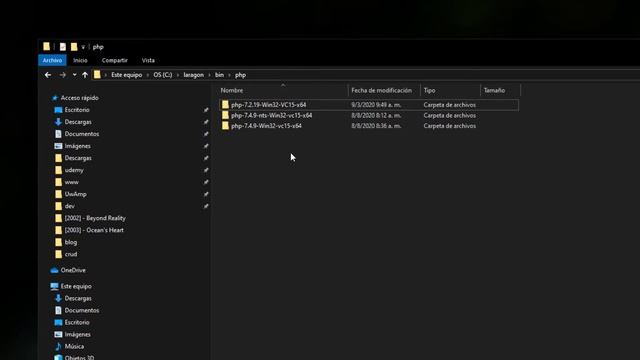Screen dimensions: 640x360
Task: Open pinned Descargas with the download arrow
Action: [x=78, y=122]
